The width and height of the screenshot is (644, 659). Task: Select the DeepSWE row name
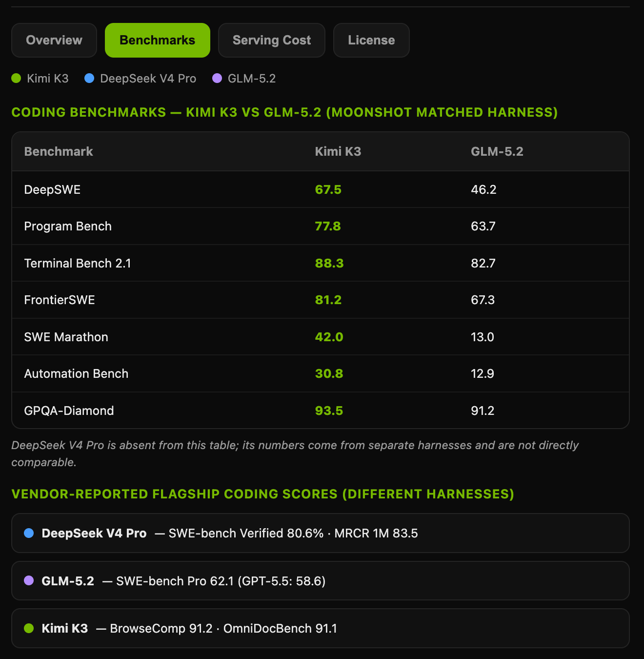click(x=52, y=189)
